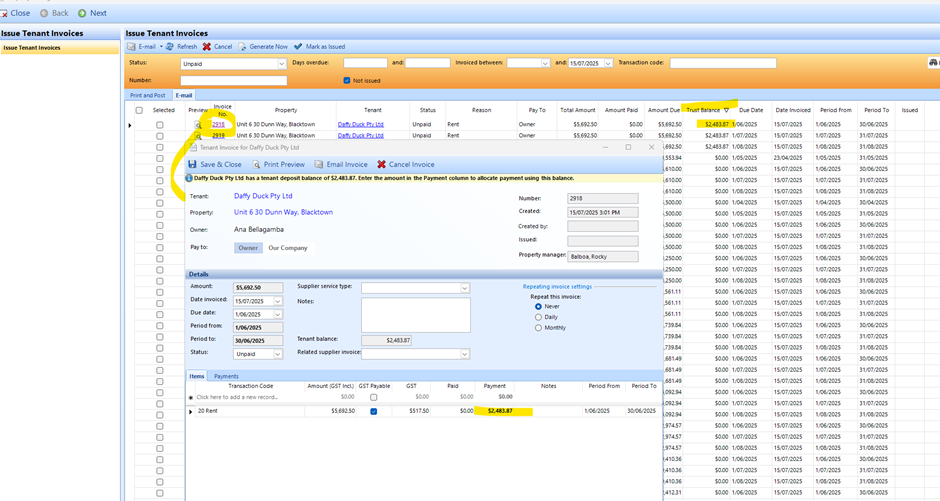Click Save & Close in the invoice dialog

click(215, 164)
